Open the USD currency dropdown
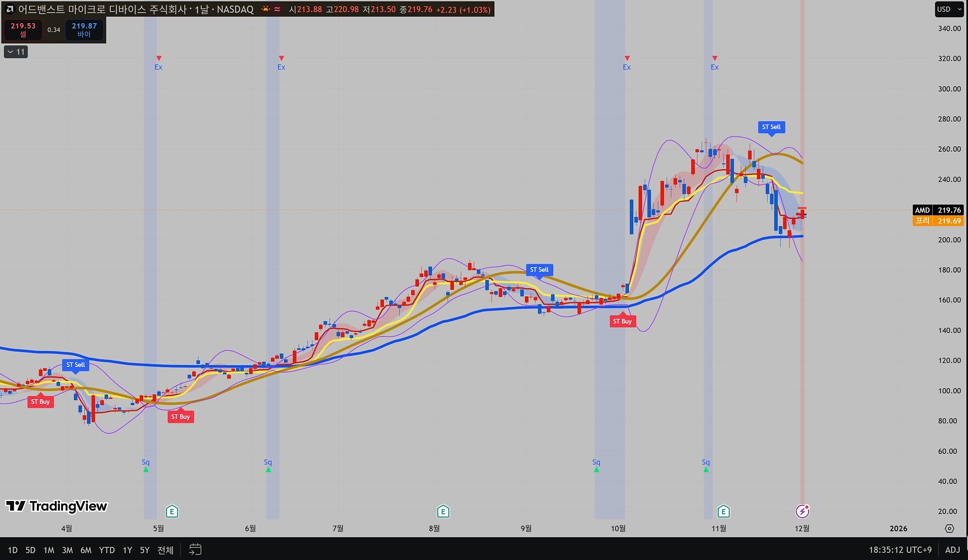The width and height of the screenshot is (968, 560). (x=949, y=9)
